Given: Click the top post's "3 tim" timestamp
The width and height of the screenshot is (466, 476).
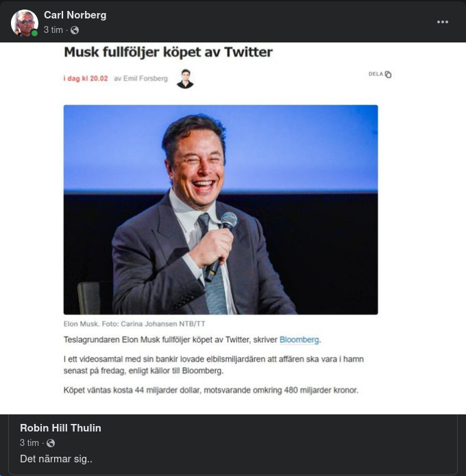Looking at the screenshot, I should pos(53,30).
